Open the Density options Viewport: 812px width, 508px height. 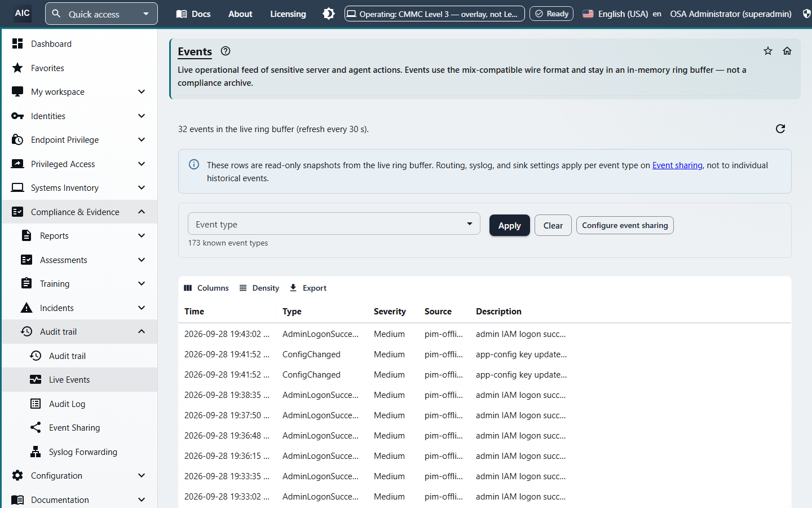click(259, 288)
